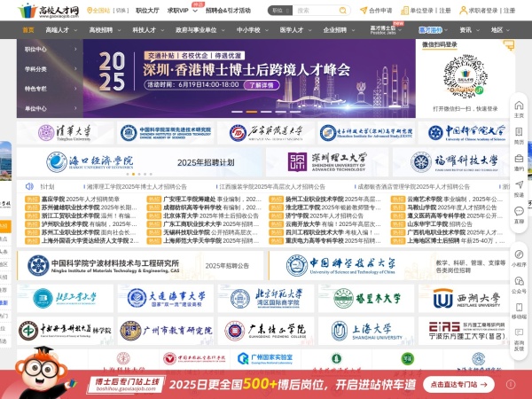Switch login mode via monitor corner icon
The width and height of the screenshot is (532, 399).
[509, 45]
